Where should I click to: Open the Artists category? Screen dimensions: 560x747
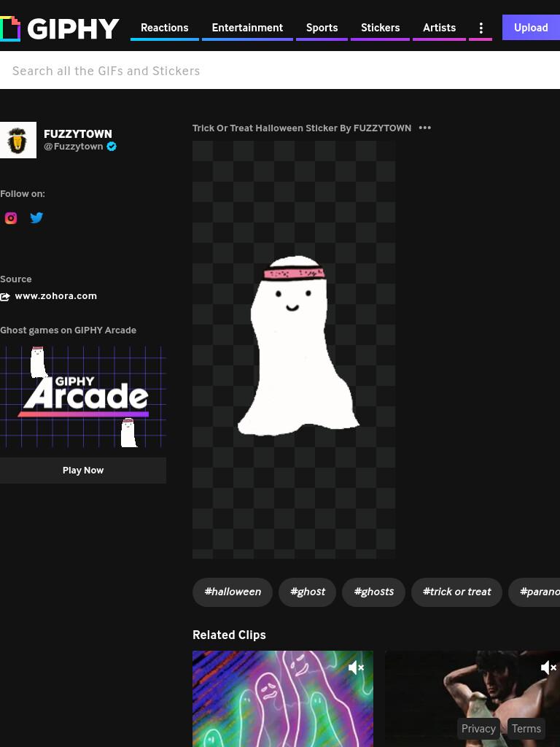pyautogui.click(x=439, y=28)
